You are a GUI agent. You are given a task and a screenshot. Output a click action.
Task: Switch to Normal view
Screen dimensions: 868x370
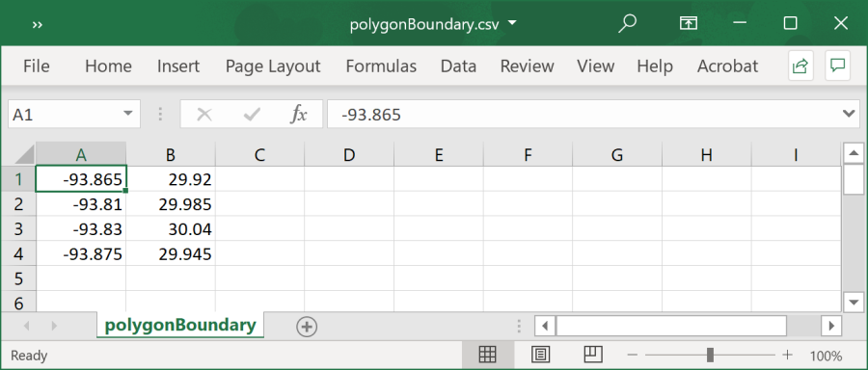[x=488, y=355]
